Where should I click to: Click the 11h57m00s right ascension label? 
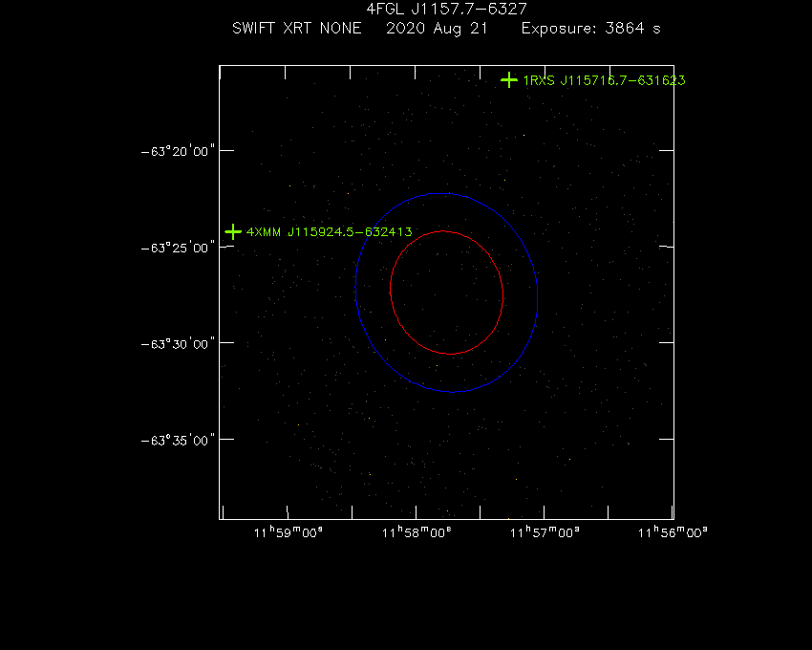pyautogui.click(x=545, y=532)
